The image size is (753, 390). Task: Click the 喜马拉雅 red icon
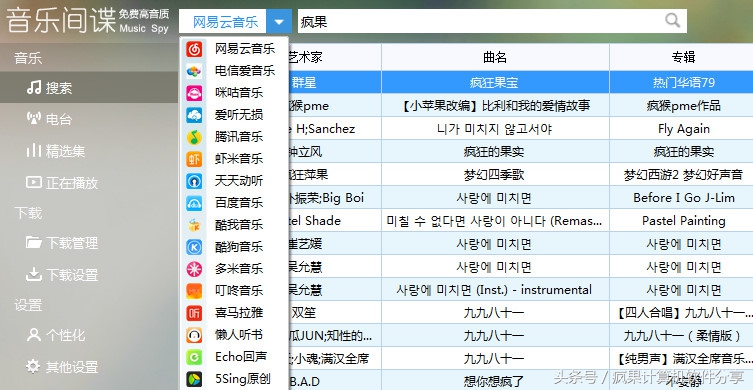(x=194, y=313)
